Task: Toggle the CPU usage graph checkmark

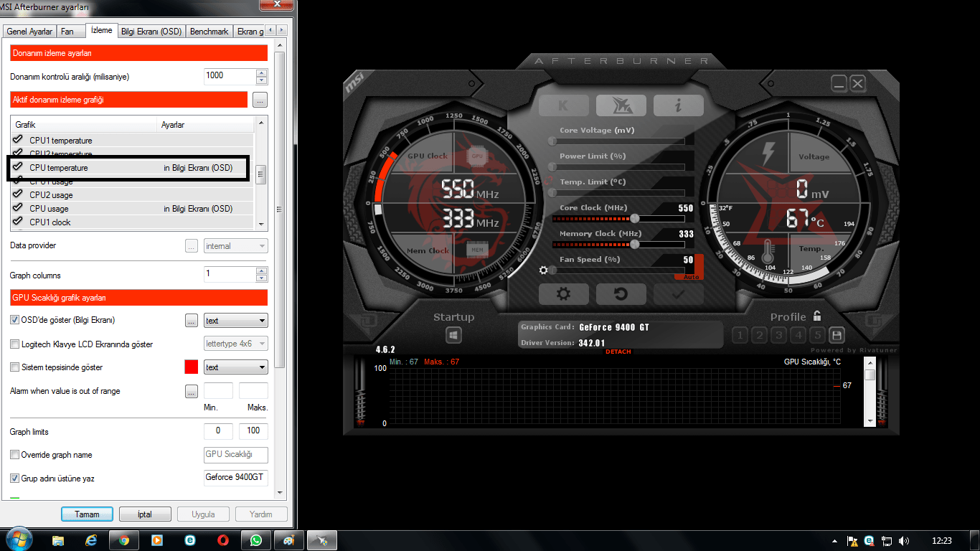Action: tap(18, 208)
